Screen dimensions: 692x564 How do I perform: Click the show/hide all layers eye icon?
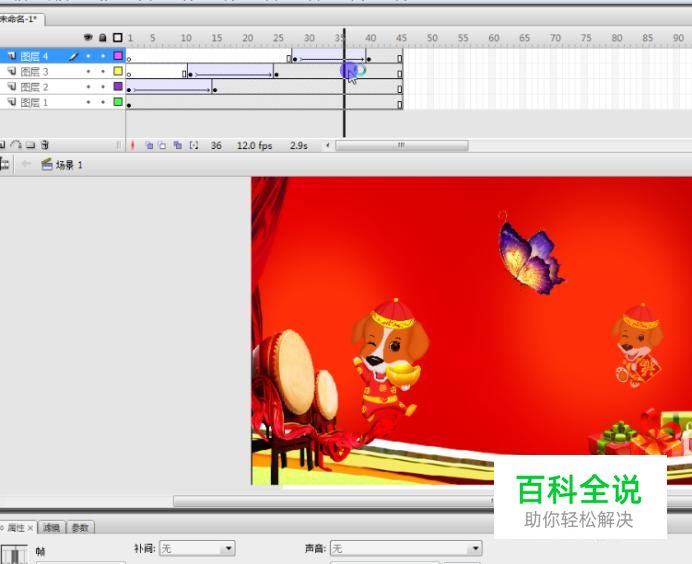point(88,38)
